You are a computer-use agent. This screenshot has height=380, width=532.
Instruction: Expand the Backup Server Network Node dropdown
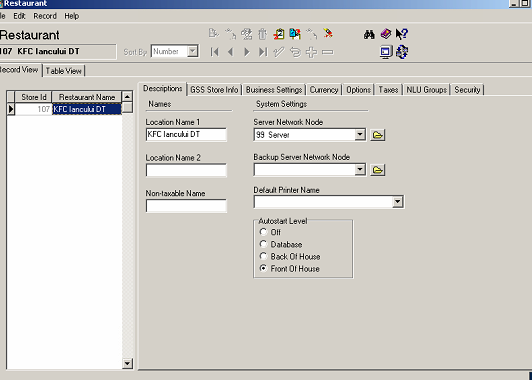360,169
